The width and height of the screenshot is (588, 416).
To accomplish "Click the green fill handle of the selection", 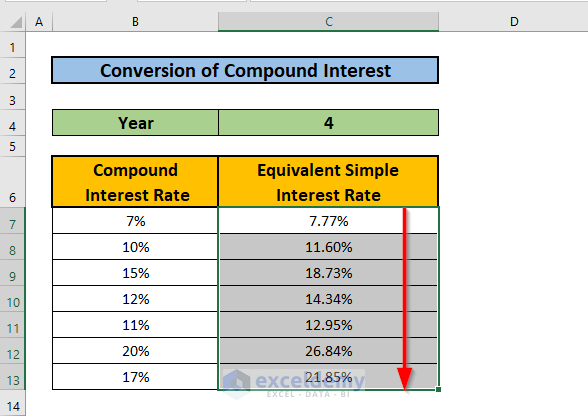I will (x=438, y=390).
